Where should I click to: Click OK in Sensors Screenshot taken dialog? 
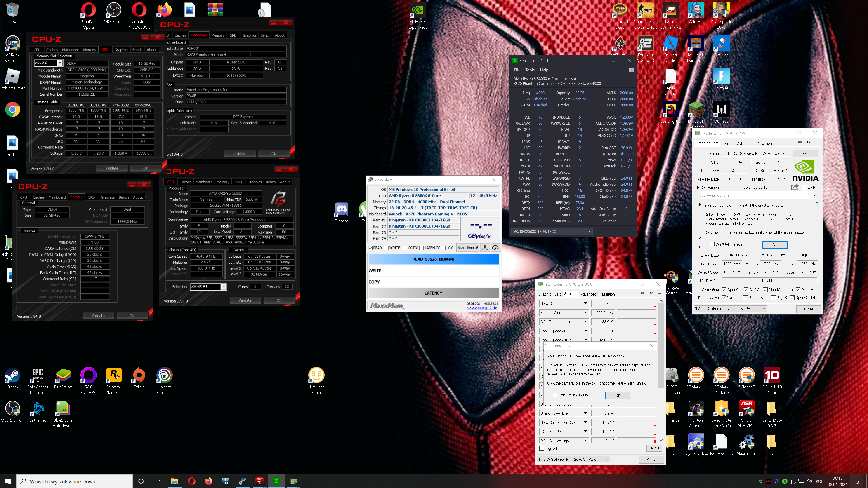(x=617, y=395)
